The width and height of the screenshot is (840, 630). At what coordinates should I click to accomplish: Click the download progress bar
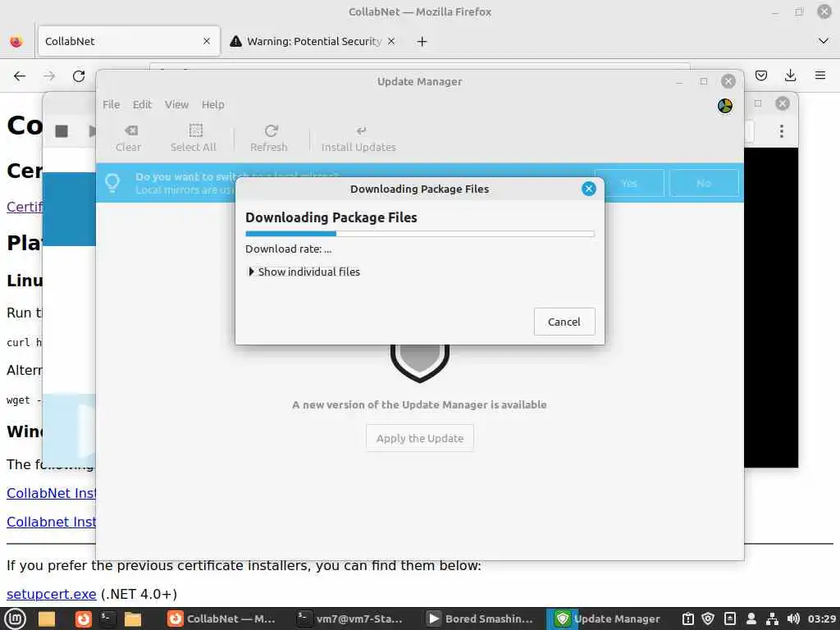click(x=419, y=234)
